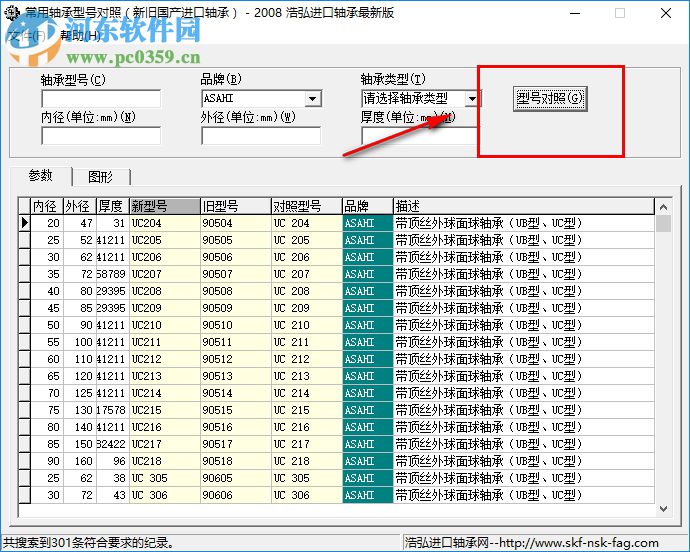Select old model cell 90509
The width and height of the screenshot is (690, 552).
click(235, 308)
